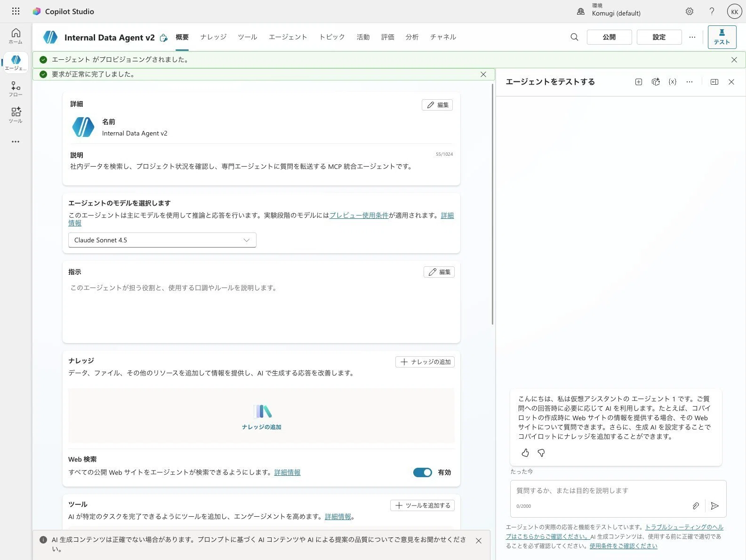Open the app launcher grid icon

pos(16,11)
